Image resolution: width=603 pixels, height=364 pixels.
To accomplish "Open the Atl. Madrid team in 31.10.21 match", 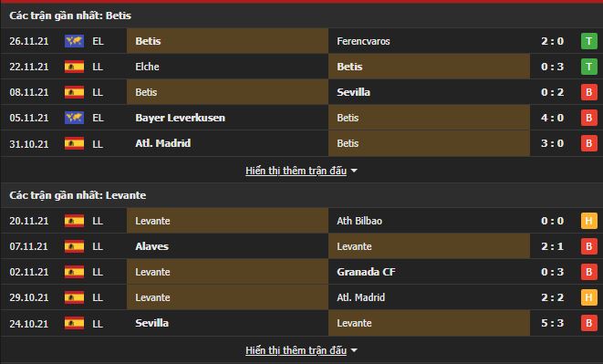I will (162, 143).
